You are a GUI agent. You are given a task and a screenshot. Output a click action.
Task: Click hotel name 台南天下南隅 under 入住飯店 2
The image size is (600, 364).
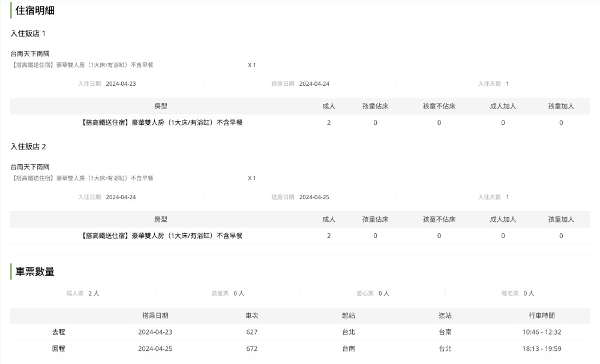click(30, 167)
